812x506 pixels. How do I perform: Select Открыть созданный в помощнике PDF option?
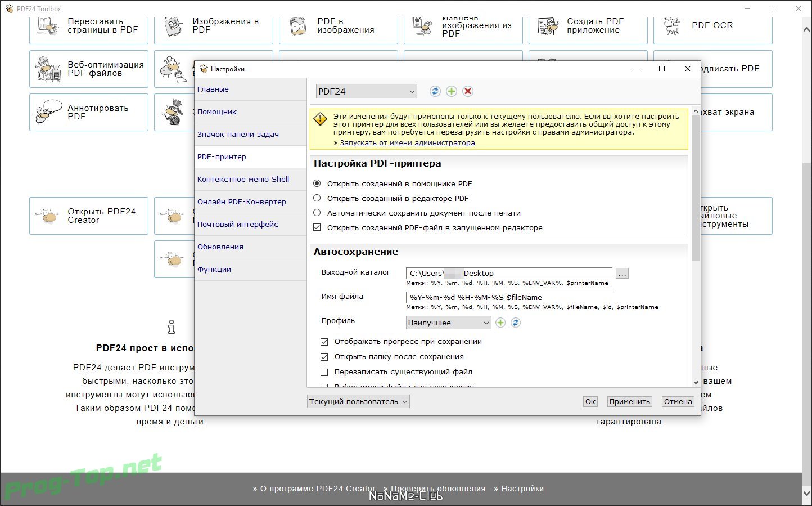tap(317, 183)
